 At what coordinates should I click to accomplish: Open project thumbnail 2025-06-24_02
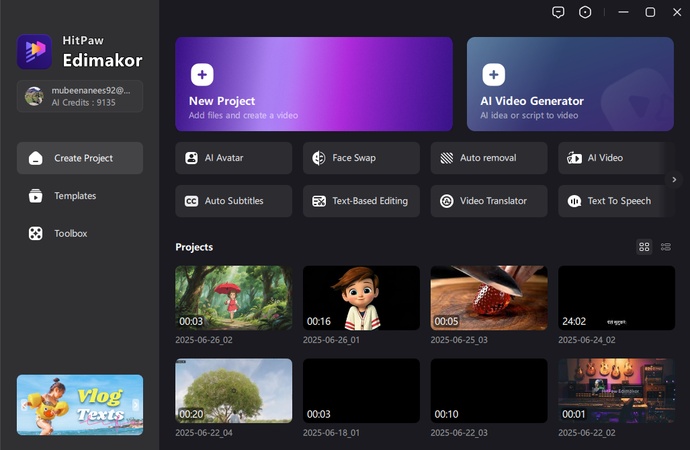[x=617, y=298]
